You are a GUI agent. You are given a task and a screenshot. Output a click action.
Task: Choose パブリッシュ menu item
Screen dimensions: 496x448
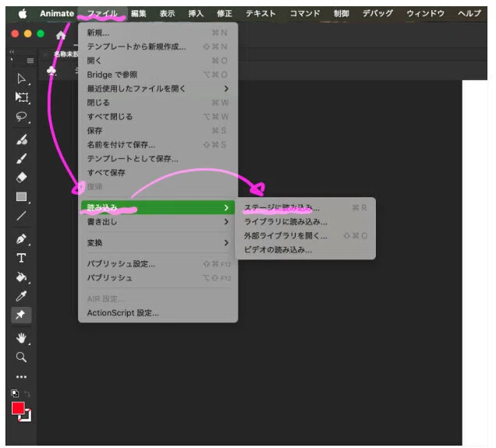coord(158,277)
